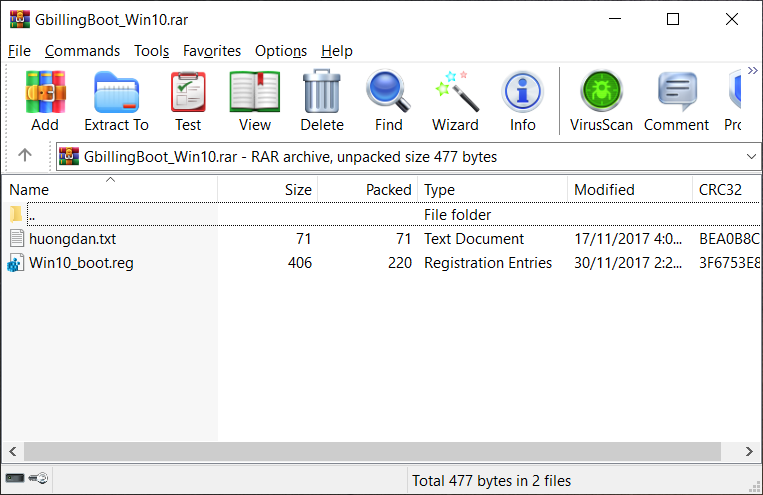763x495 pixels.
Task: Show more toolbar buttons with the double chevron
Action: (752, 71)
